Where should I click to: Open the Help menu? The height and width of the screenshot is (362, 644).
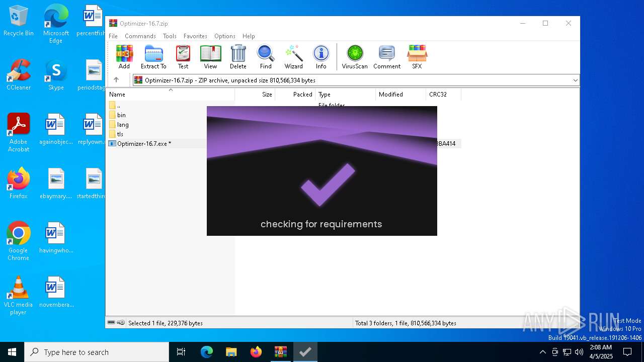[249, 36]
